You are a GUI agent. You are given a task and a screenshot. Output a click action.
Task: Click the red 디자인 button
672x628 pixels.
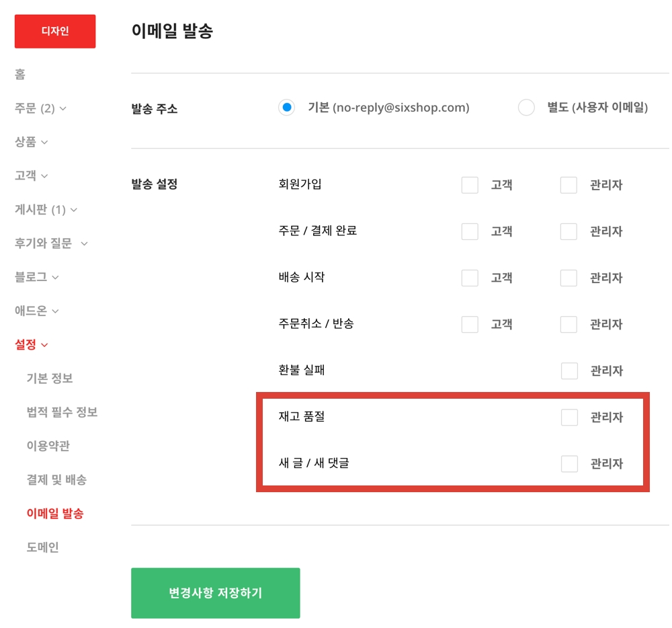point(55,32)
